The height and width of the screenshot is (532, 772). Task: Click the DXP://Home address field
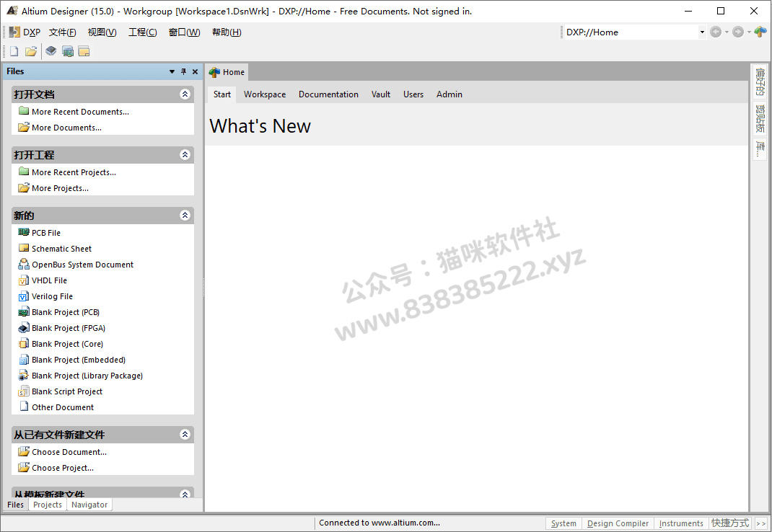630,32
